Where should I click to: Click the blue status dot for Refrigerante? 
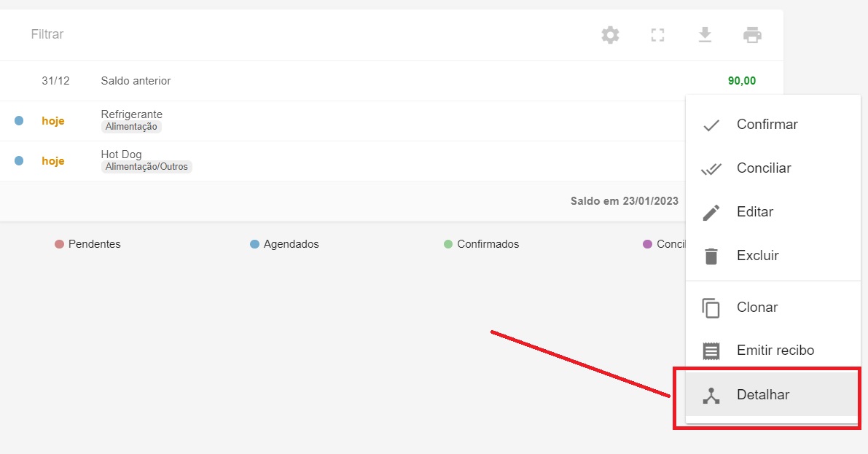point(19,121)
